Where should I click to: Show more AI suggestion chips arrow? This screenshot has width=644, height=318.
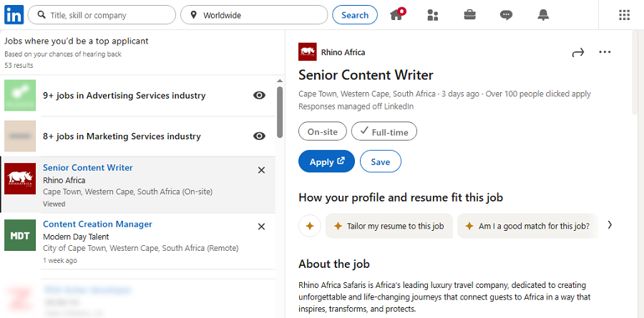[x=610, y=225]
